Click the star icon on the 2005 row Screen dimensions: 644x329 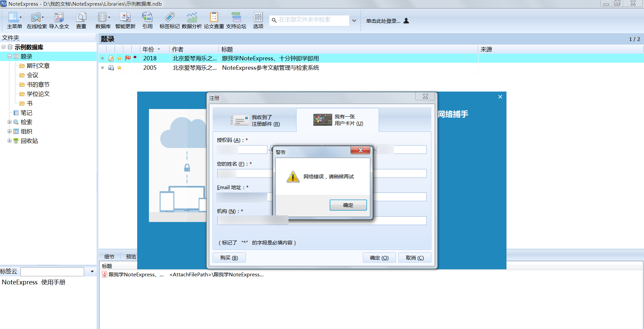coord(119,68)
